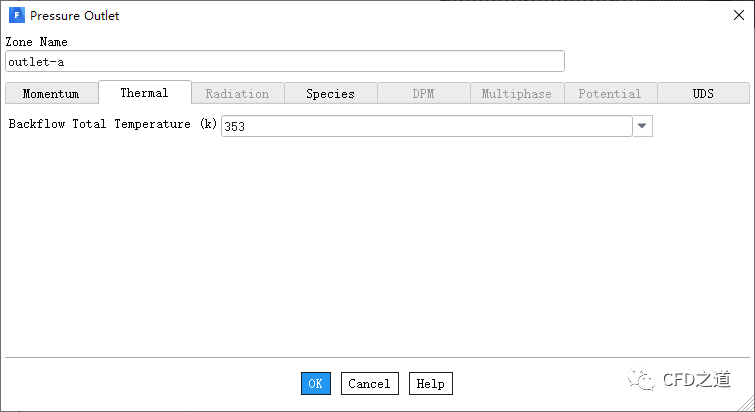Click the Cancel button
Viewport: 755px width, 412px height.
[x=369, y=384]
